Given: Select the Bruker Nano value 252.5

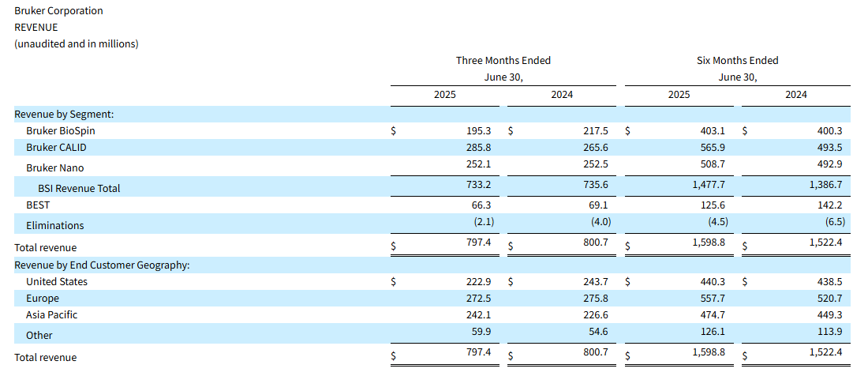Looking at the screenshot, I should (x=597, y=164).
